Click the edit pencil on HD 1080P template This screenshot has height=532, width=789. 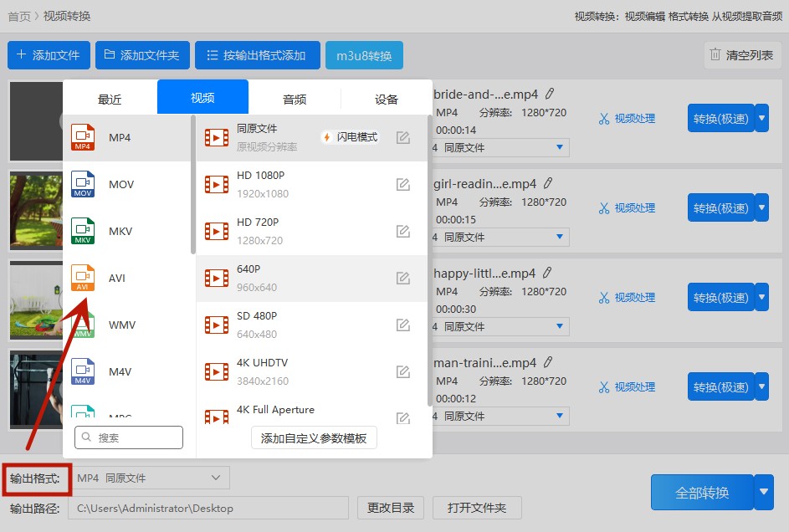[402, 184]
